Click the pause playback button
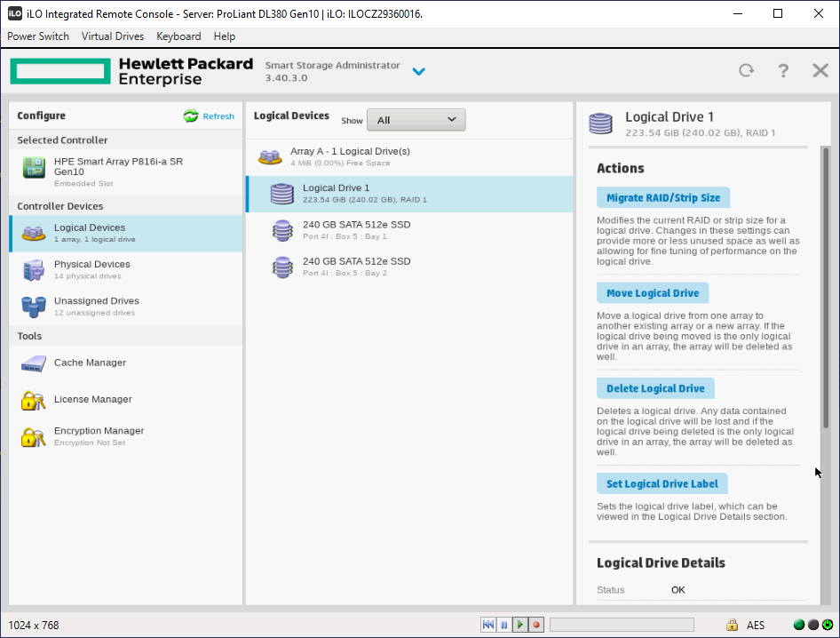Image resolution: width=840 pixels, height=638 pixels. 504,625
